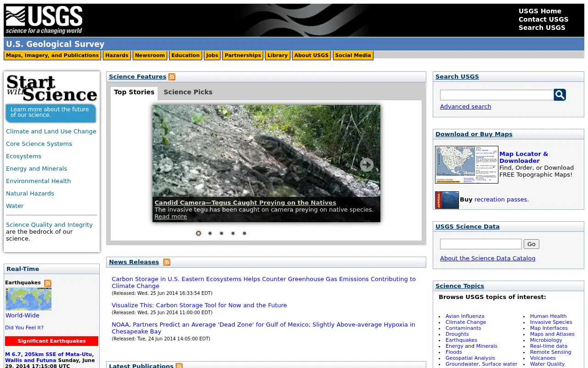Open the Social Media menu item
This screenshot has height=368, width=588.
point(353,56)
